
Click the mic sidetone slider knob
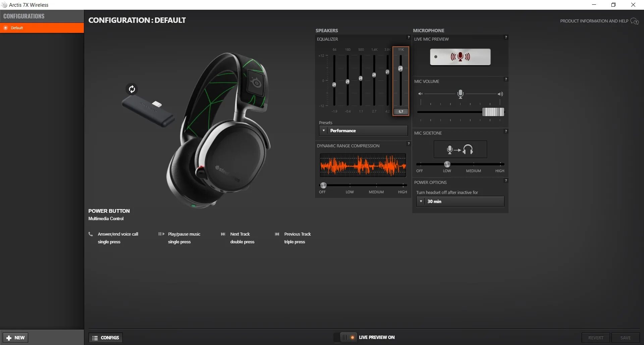447,164
